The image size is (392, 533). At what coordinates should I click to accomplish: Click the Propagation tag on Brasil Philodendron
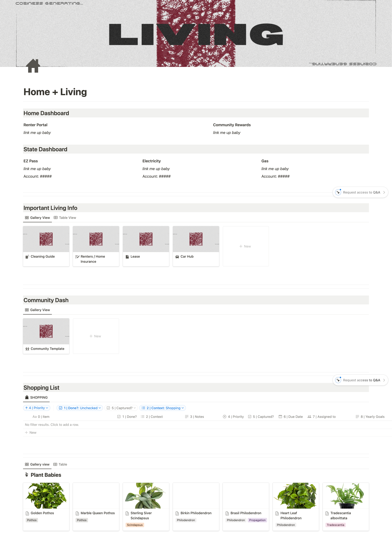[257, 520]
